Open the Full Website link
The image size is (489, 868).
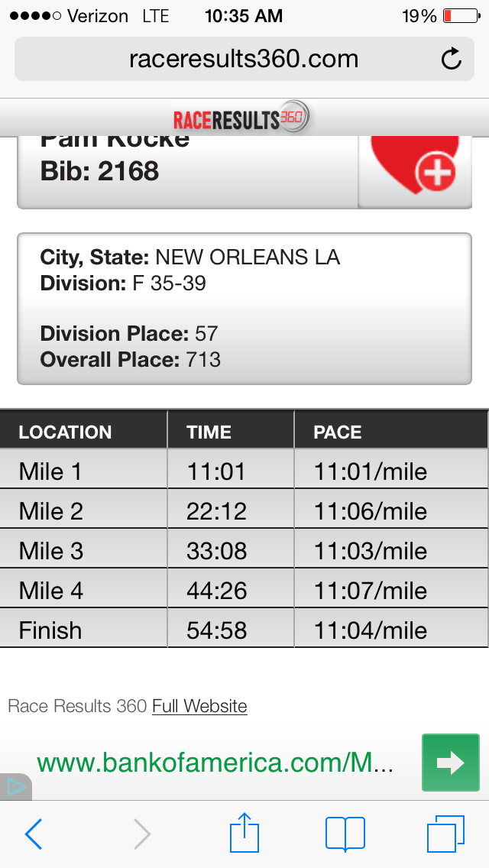tap(199, 706)
